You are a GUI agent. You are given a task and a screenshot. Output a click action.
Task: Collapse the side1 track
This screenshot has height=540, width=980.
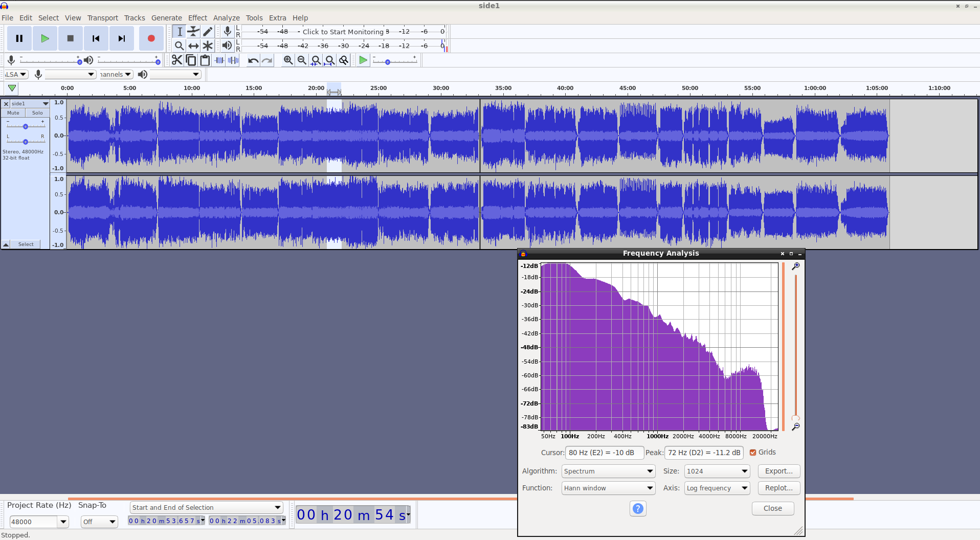click(x=6, y=244)
